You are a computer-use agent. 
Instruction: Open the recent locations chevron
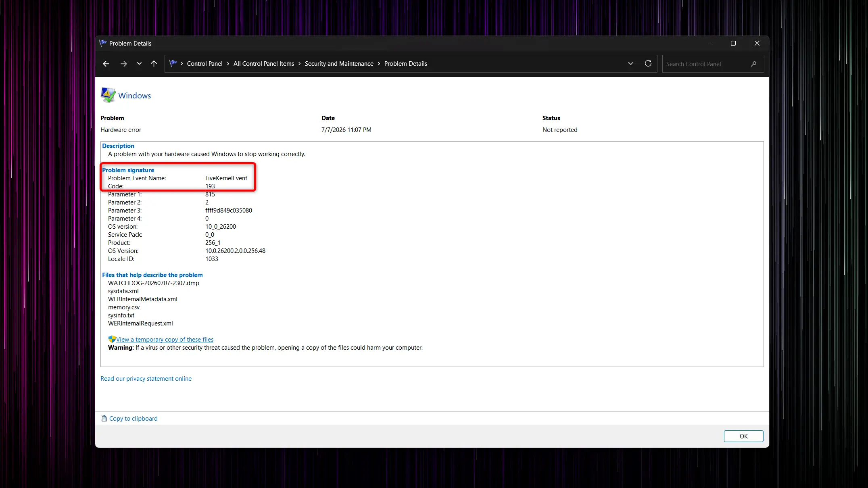click(x=139, y=64)
